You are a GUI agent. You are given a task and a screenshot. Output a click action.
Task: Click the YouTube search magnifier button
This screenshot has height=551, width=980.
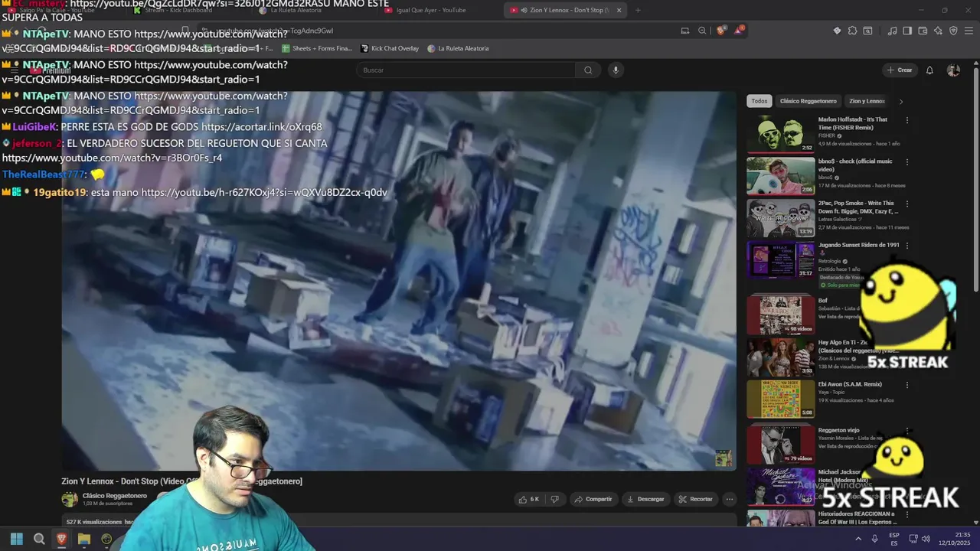(x=588, y=70)
